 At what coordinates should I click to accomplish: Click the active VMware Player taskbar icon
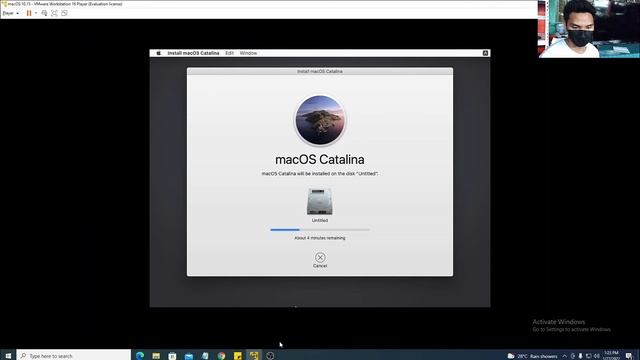pos(254,356)
